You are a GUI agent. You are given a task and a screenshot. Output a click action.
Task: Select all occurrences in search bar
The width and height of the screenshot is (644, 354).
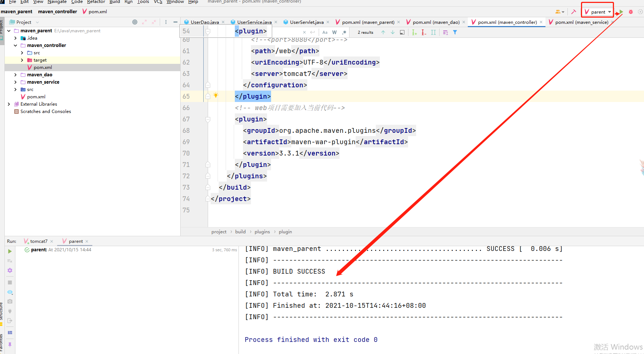point(434,32)
